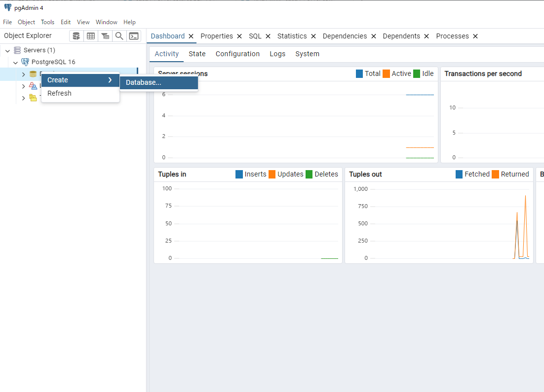Switch to the Configuration sub-tab
544x392 pixels.
(x=237, y=54)
